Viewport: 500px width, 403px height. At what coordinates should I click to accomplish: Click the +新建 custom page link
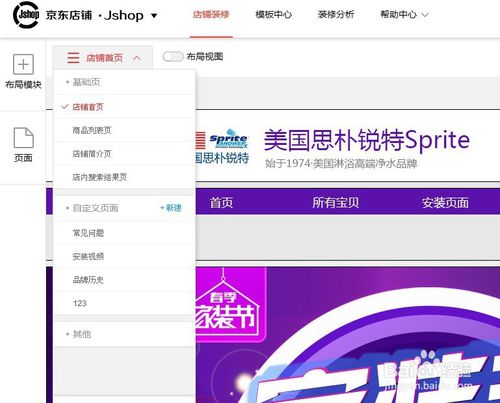[x=171, y=208]
